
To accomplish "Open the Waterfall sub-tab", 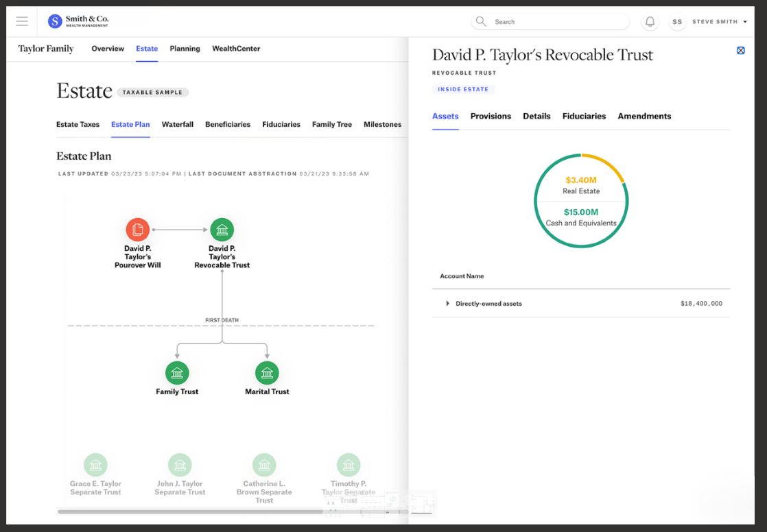I will 178,124.
